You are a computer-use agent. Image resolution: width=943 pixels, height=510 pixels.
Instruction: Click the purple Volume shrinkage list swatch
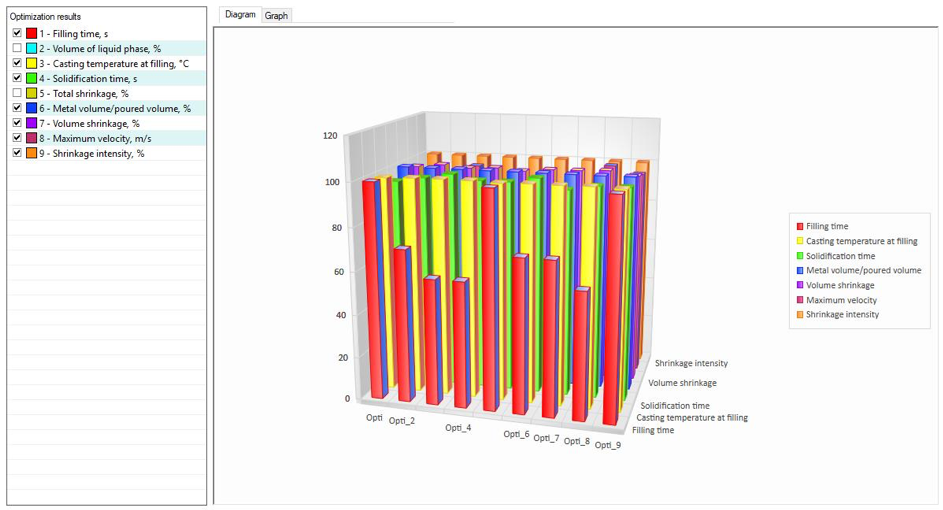coord(31,124)
